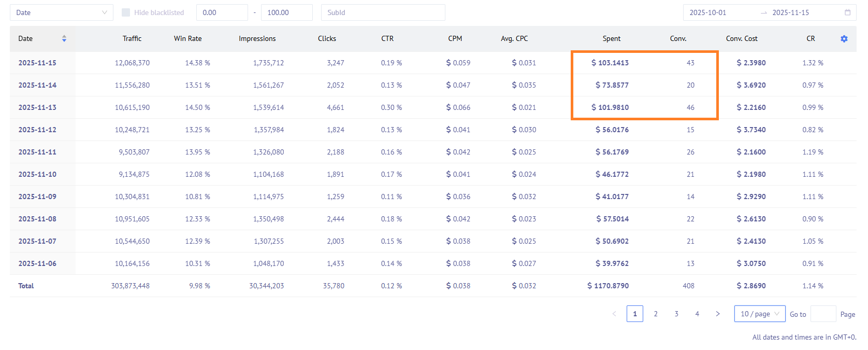Open calendar icon in date range picker
This screenshot has width=868, height=350.
point(847,12)
